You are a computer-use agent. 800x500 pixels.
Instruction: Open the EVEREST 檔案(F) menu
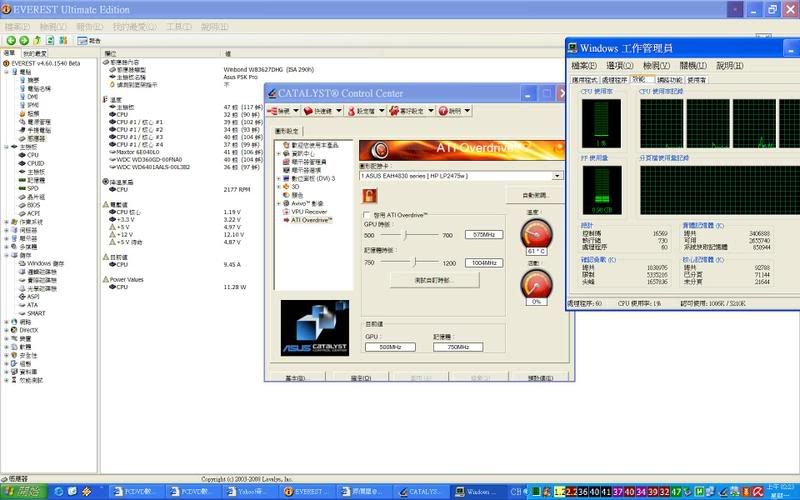pos(17,27)
